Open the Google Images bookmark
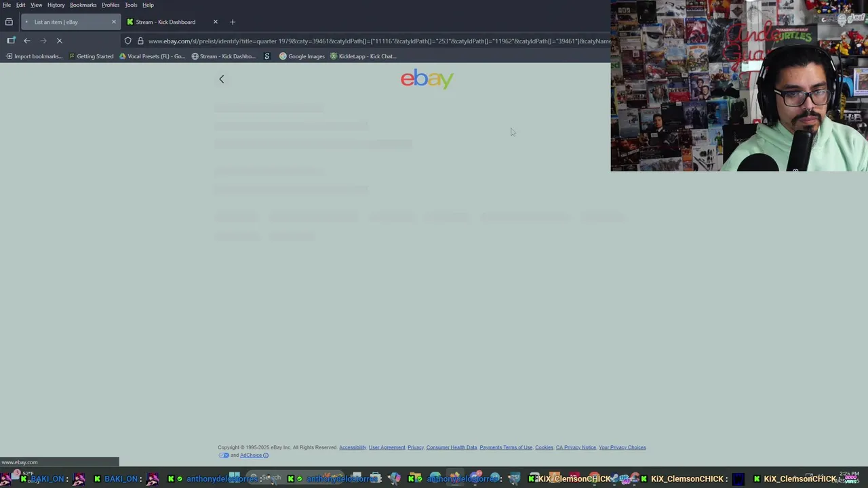868x488 pixels. tap(302, 56)
